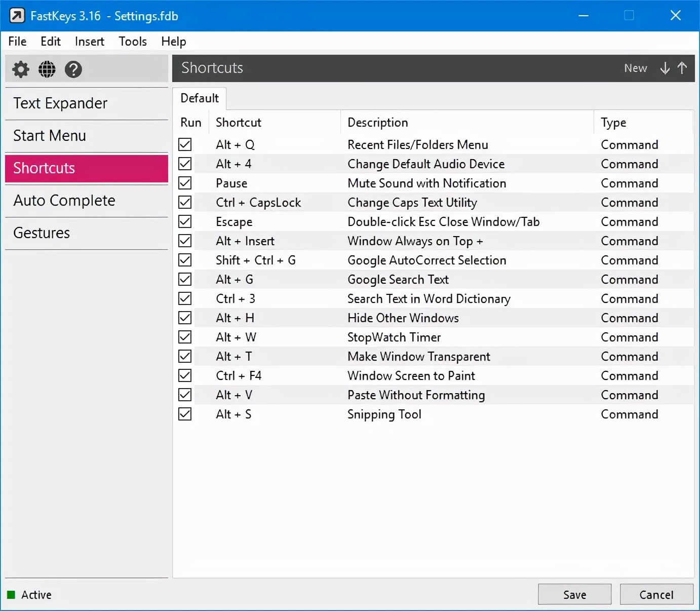The height and width of the screenshot is (611, 700).
Task: Open the Tools menu
Action: tap(133, 42)
